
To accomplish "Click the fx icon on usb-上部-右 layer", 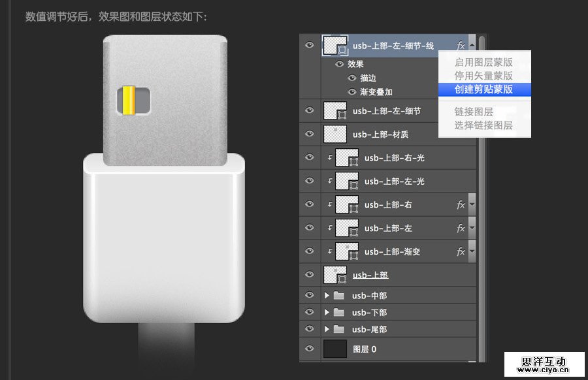I will point(461,204).
